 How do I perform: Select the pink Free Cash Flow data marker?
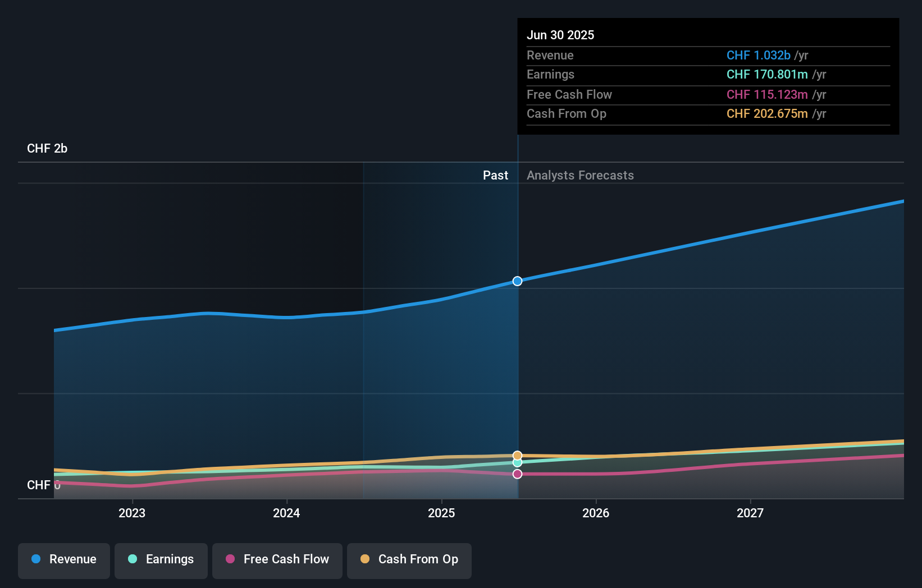pos(517,474)
